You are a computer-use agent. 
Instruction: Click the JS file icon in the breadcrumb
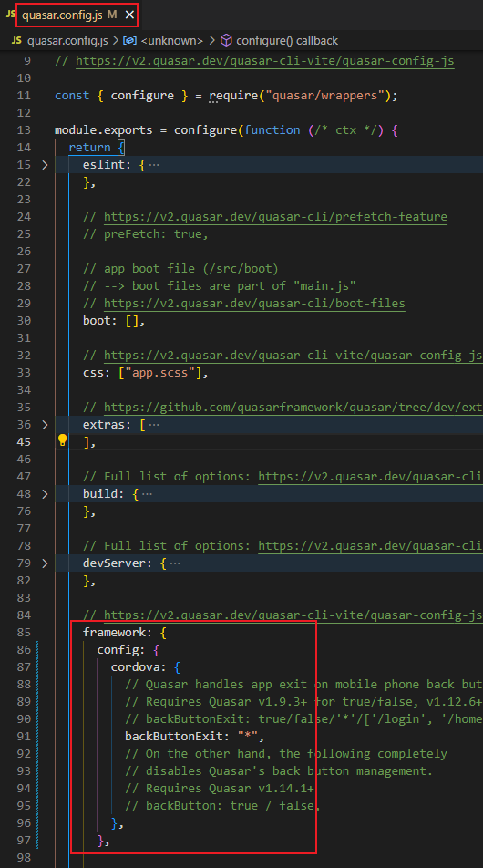[16, 40]
